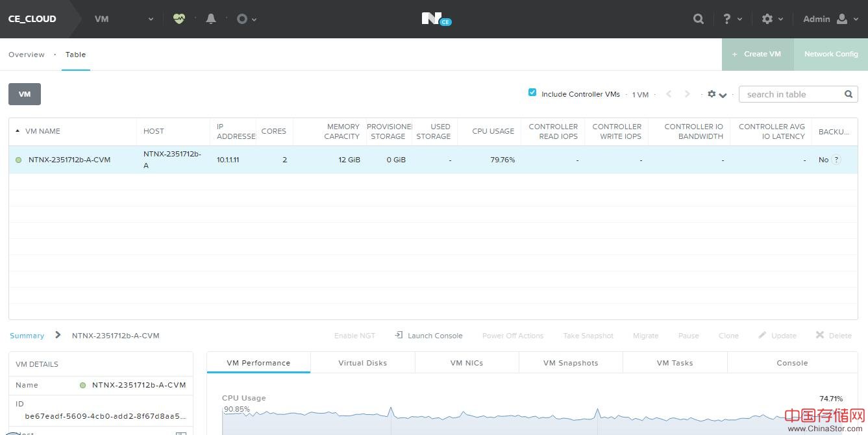This screenshot has height=435, width=868.
Task: Sort by the VM NAME column header
Action: pos(43,131)
